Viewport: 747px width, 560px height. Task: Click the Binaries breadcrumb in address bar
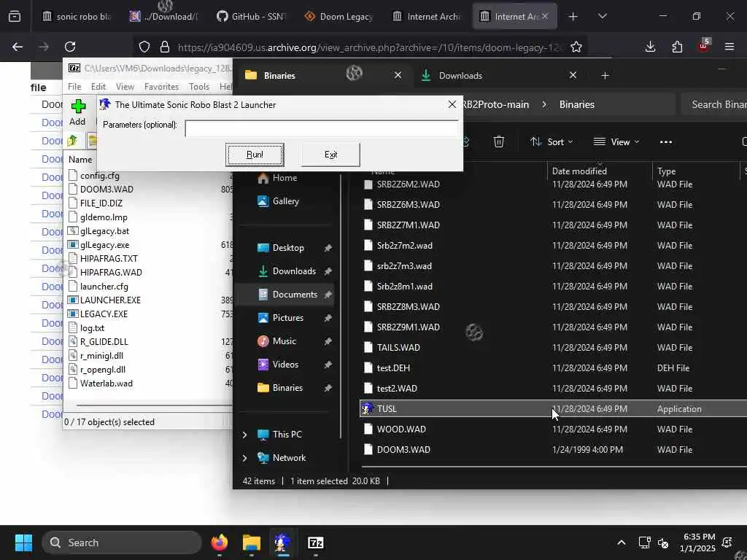pos(576,104)
